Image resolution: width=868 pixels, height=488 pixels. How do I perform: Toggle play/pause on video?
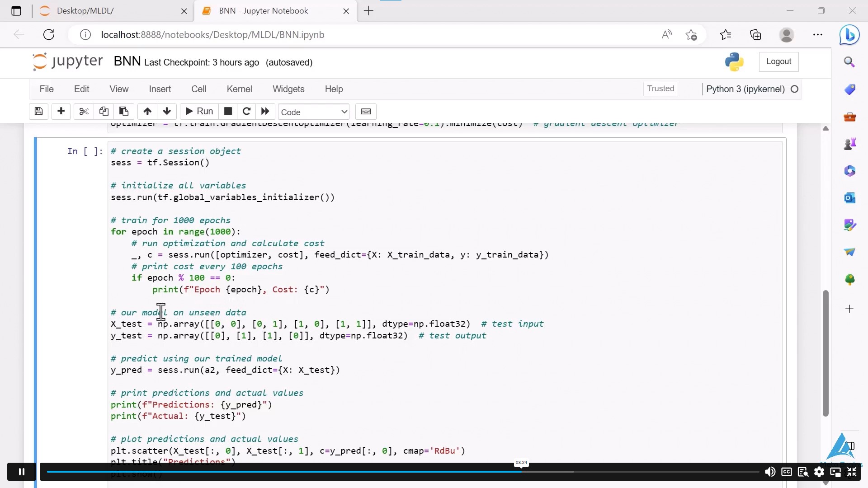coord(21,471)
